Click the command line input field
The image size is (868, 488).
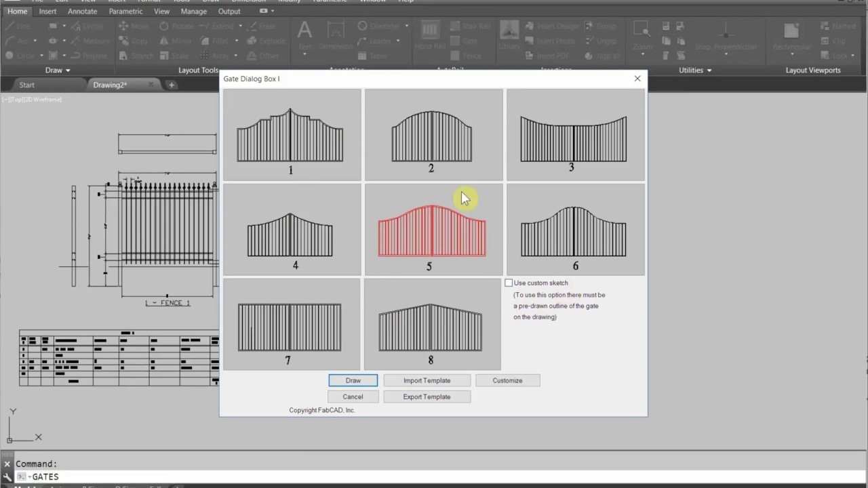448,477
